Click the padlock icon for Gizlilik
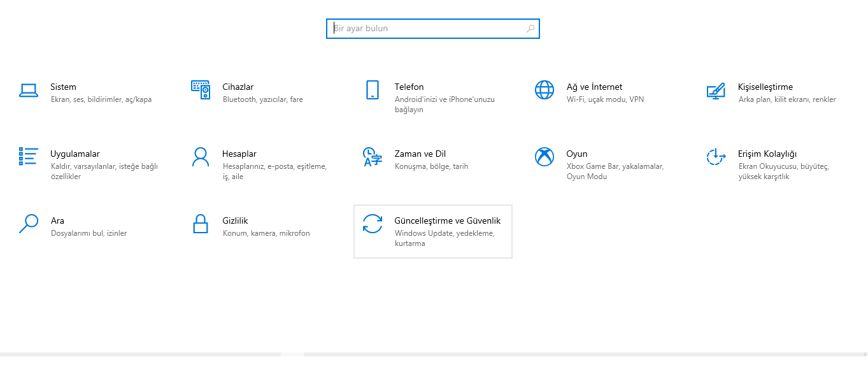This screenshot has width=868, height=390. click(201, 224)
